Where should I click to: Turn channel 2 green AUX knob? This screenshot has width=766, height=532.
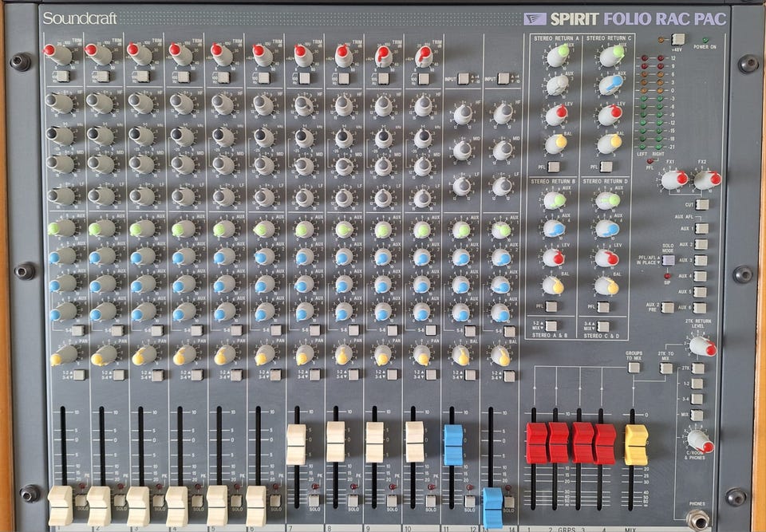101,228
